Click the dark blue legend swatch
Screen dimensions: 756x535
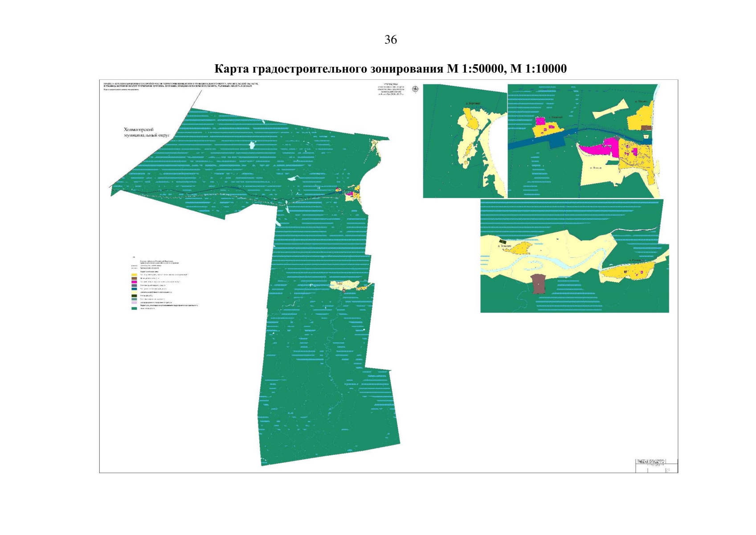coord(134,289)
